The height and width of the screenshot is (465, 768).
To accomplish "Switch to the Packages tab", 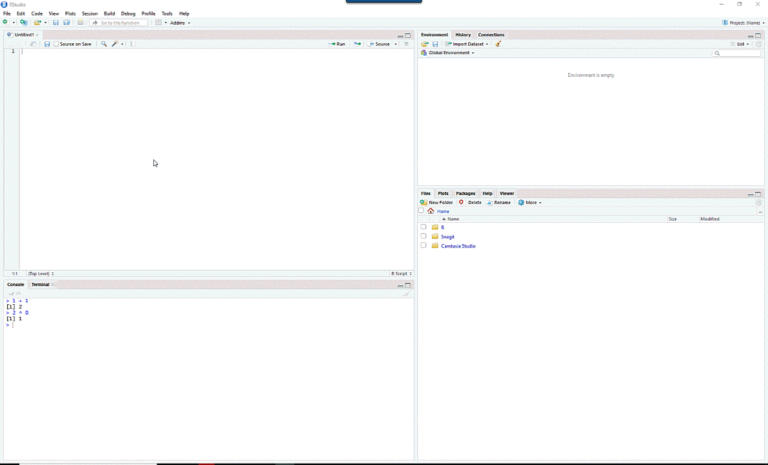I will coord(465,193).
